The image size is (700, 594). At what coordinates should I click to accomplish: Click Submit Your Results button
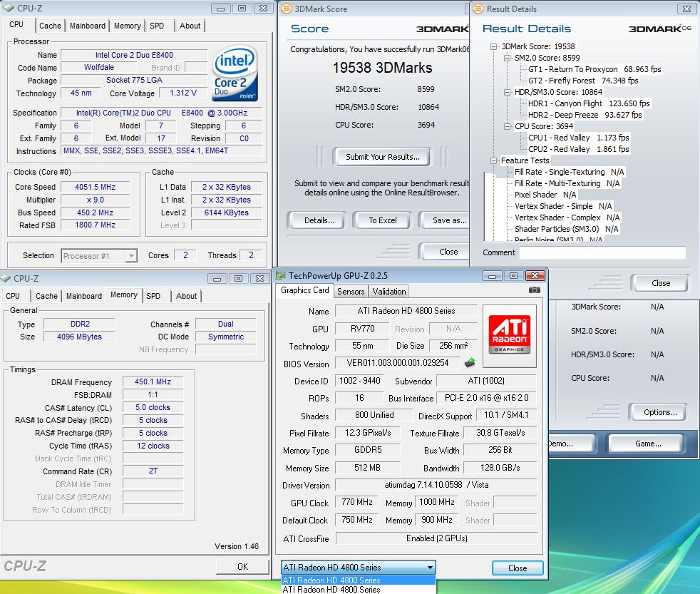point(383,157)
